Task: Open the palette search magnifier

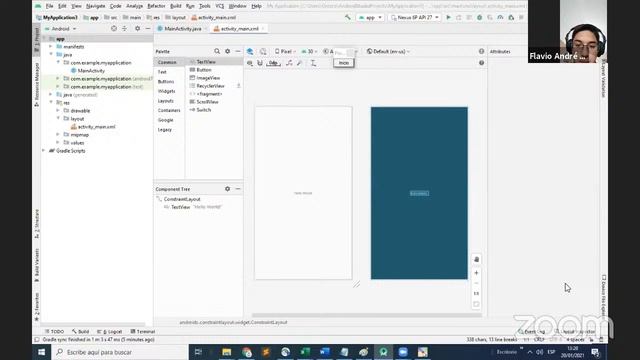Action: (x=217, y=51)
